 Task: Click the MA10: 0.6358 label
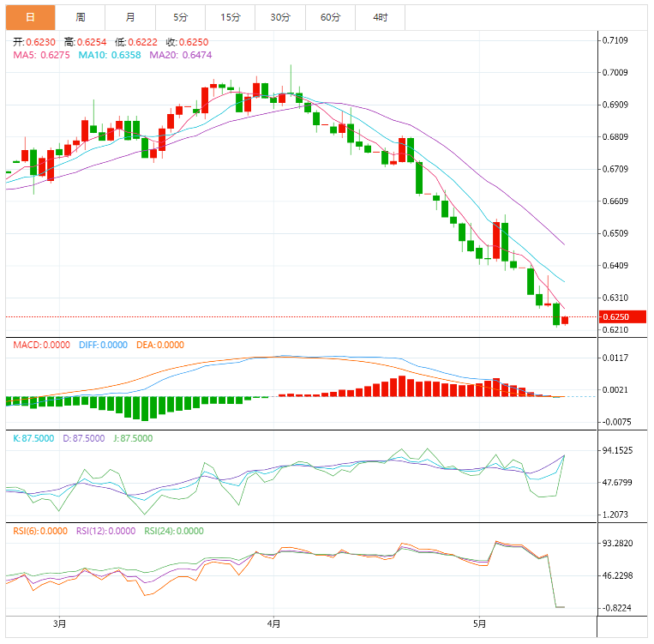pyautogui.click(x=110, y=55)
